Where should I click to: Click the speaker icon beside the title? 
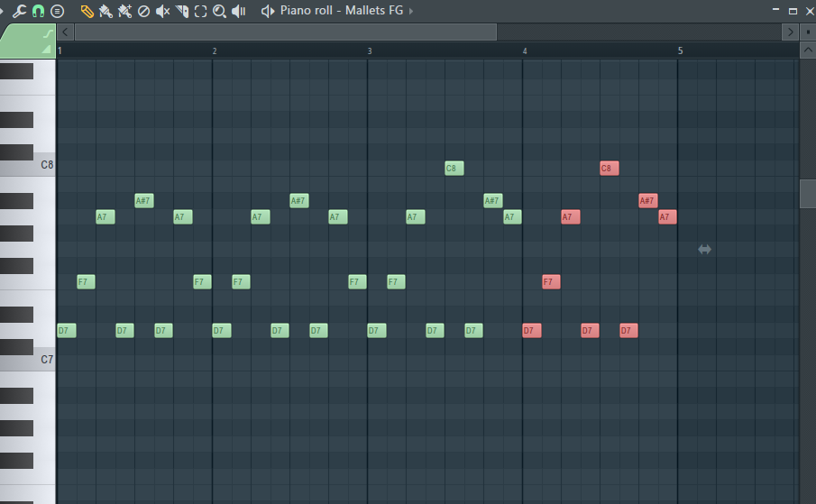pyautogui.click(x=268, y=11)
